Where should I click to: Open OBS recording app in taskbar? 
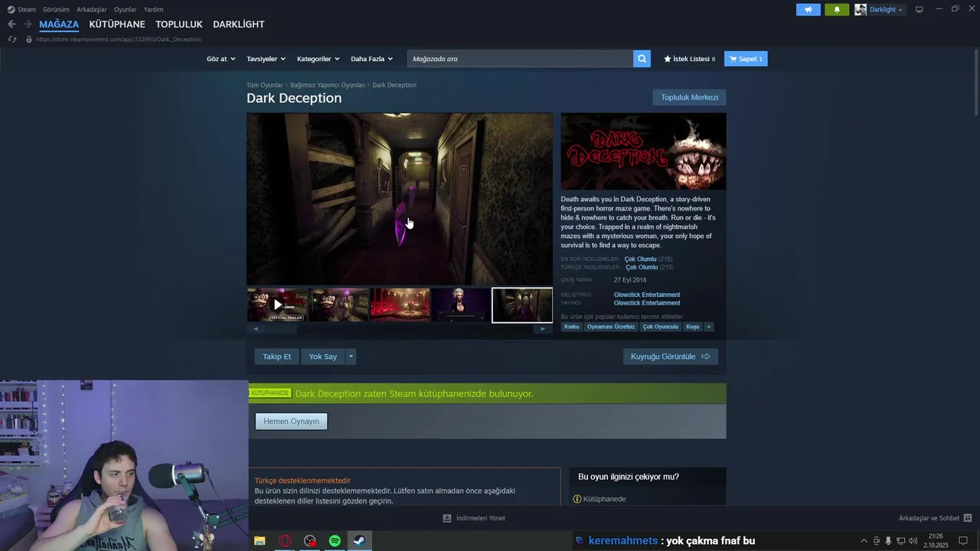click(x=309, y=540)
